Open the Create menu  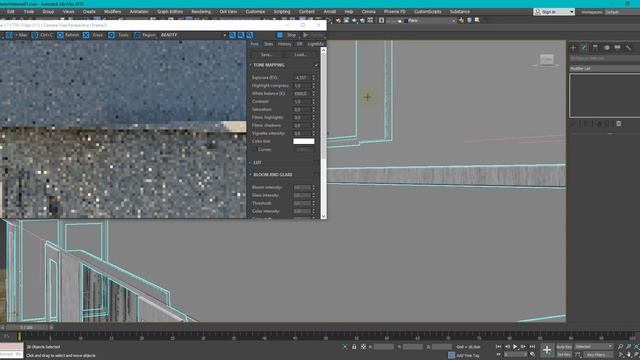[89, 12]
